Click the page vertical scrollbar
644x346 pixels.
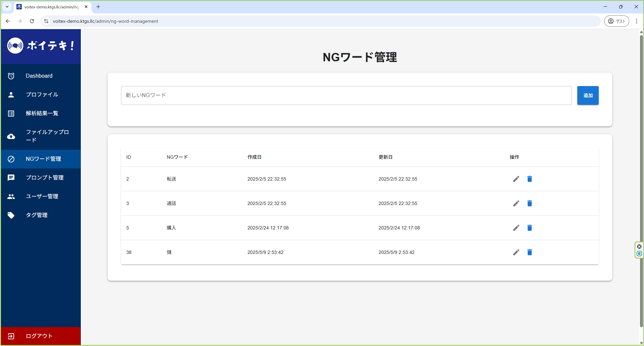(641, 181)
